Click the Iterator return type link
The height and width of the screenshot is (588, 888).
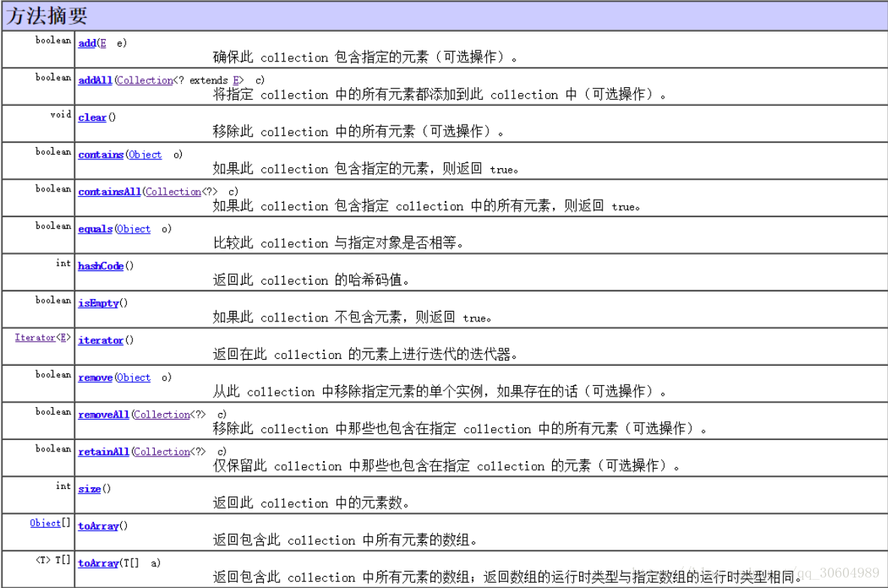click(x=35, y=337)
